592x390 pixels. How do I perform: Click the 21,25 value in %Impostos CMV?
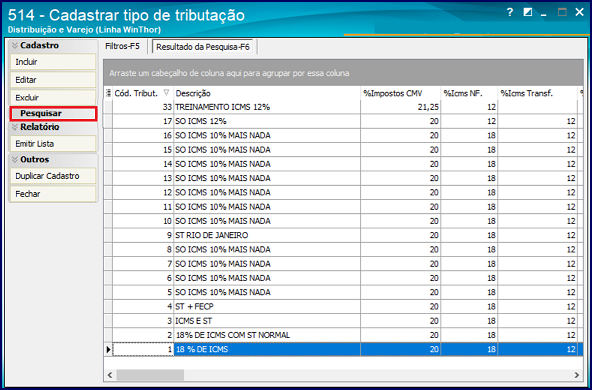tap(401, 107)
